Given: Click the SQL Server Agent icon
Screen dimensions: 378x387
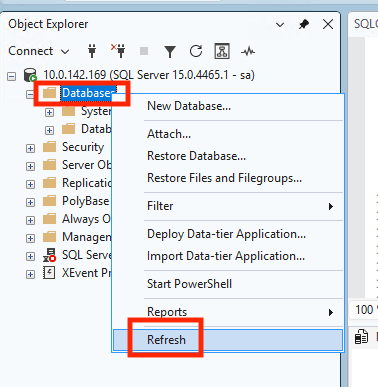Looking at the screenshot, I should [x=50, y=255].
